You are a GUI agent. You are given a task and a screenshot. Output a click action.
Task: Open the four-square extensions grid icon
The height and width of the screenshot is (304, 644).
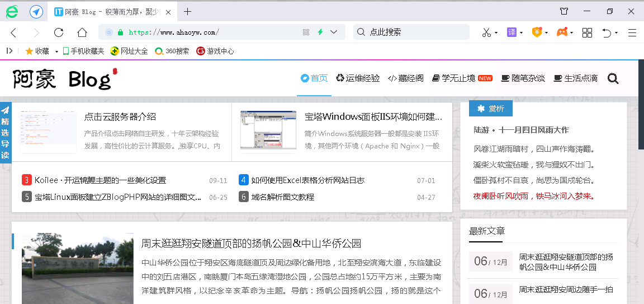point(587,32)
